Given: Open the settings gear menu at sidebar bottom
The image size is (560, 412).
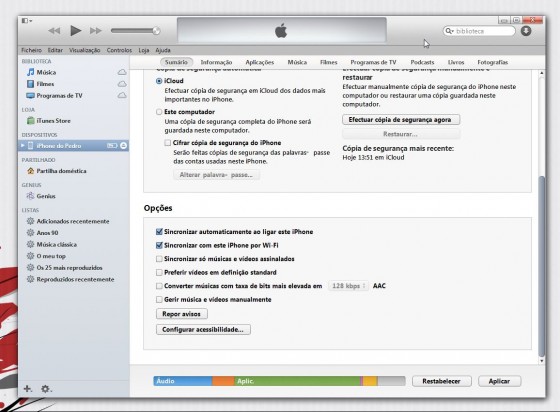Looking at the screenshot, I should 46,389.
